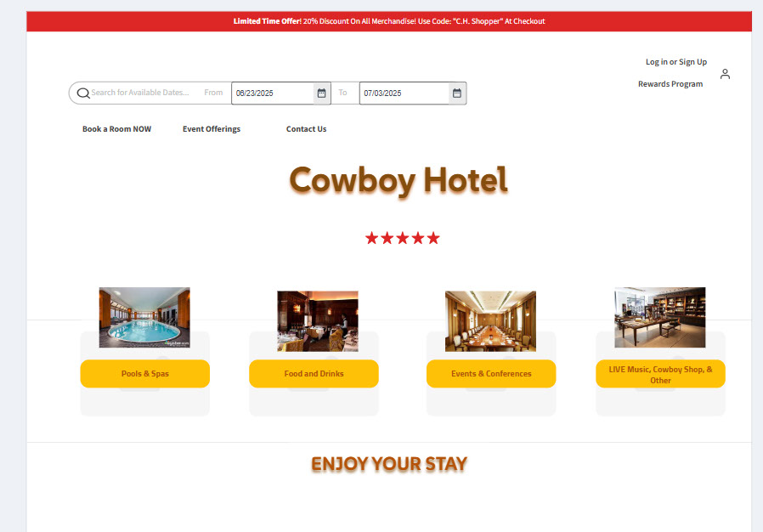Click the middle red rating star

click(x=403, y=238)
